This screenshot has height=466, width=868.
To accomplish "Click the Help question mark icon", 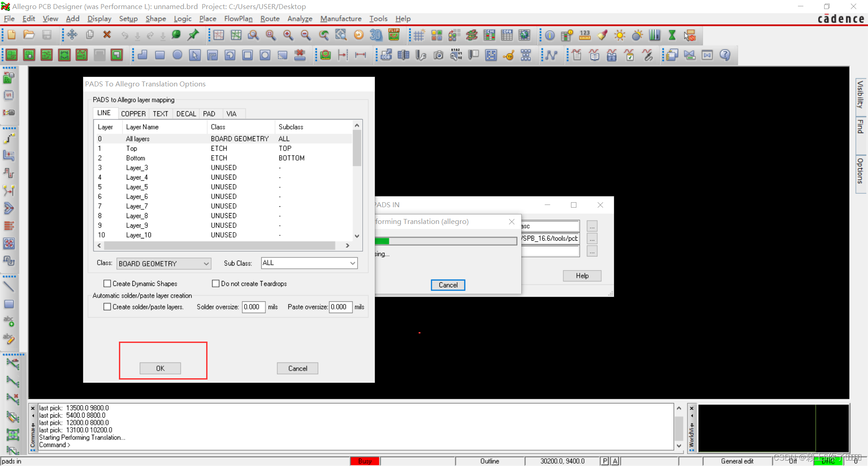I will pyautogui.click(x=725, y=55).
